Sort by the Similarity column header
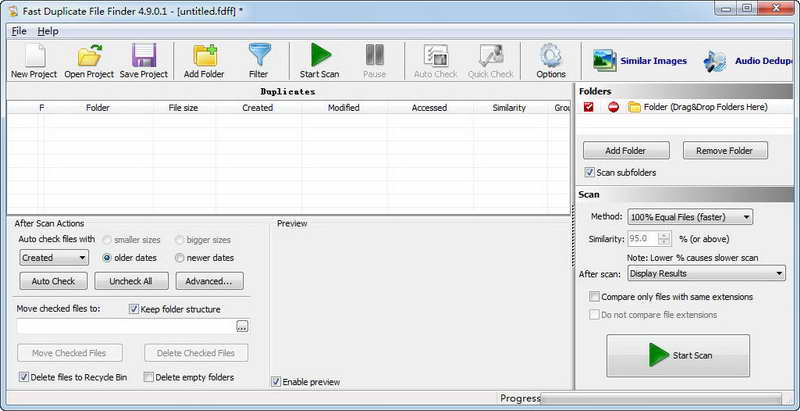 509,108
